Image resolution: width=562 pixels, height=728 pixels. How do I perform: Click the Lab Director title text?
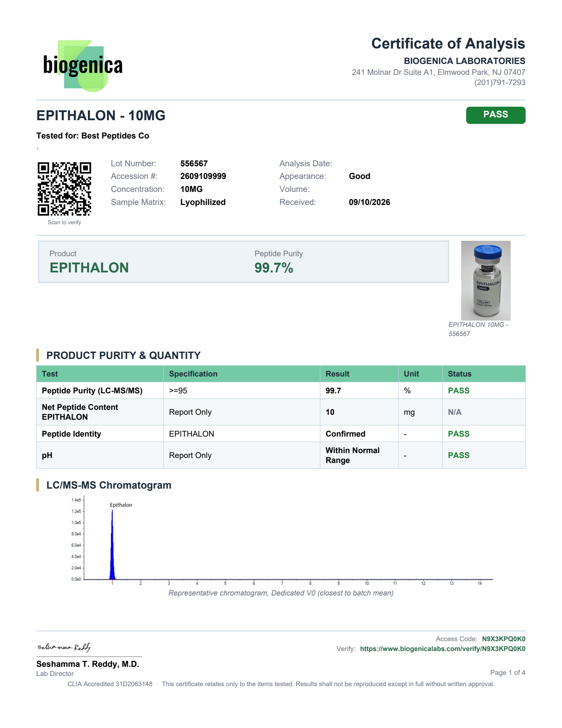coord(55,674)
